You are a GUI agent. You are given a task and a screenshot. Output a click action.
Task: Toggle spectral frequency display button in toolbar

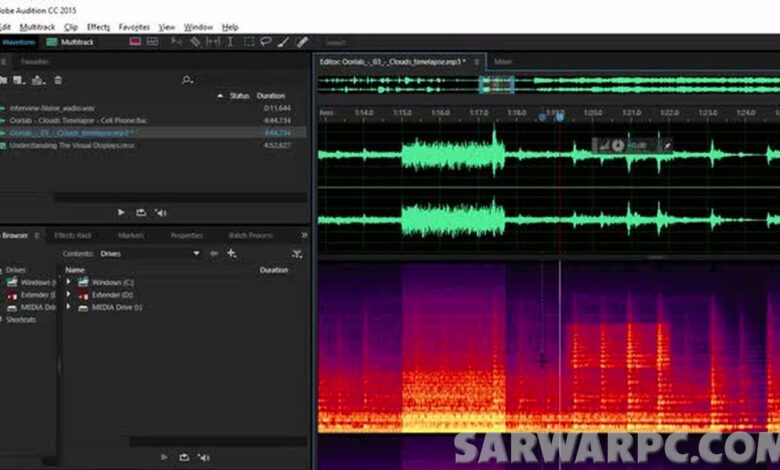click(135, 42)
